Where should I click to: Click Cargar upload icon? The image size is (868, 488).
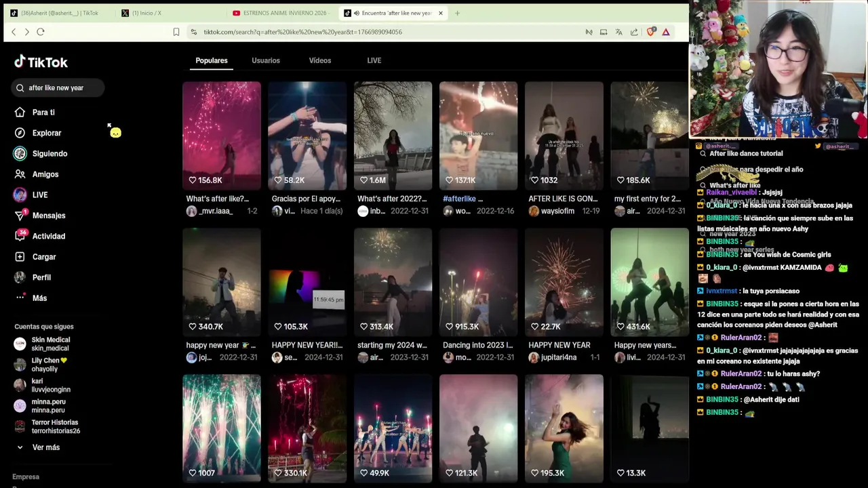click(x=20, y=257)
